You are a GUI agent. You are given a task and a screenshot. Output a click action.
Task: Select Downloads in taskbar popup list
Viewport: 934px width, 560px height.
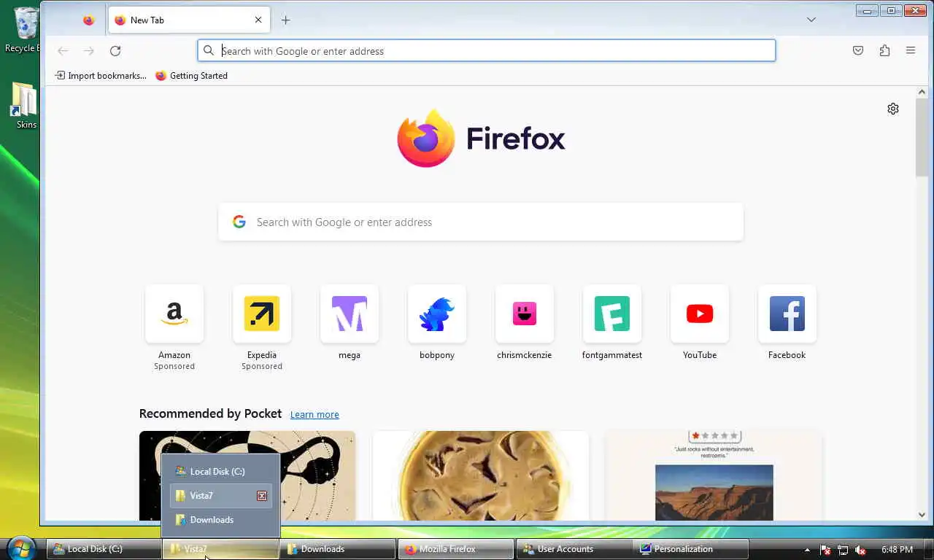(221, 520)
